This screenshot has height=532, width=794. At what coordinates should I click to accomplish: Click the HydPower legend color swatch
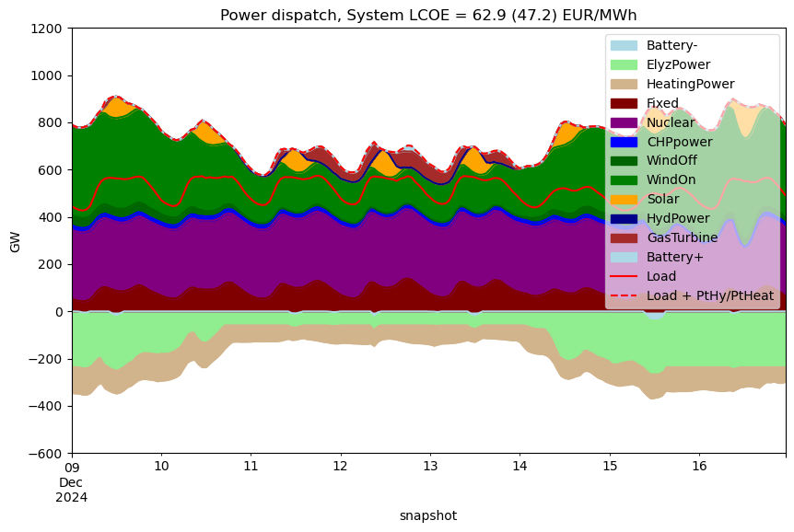[624, 219]
